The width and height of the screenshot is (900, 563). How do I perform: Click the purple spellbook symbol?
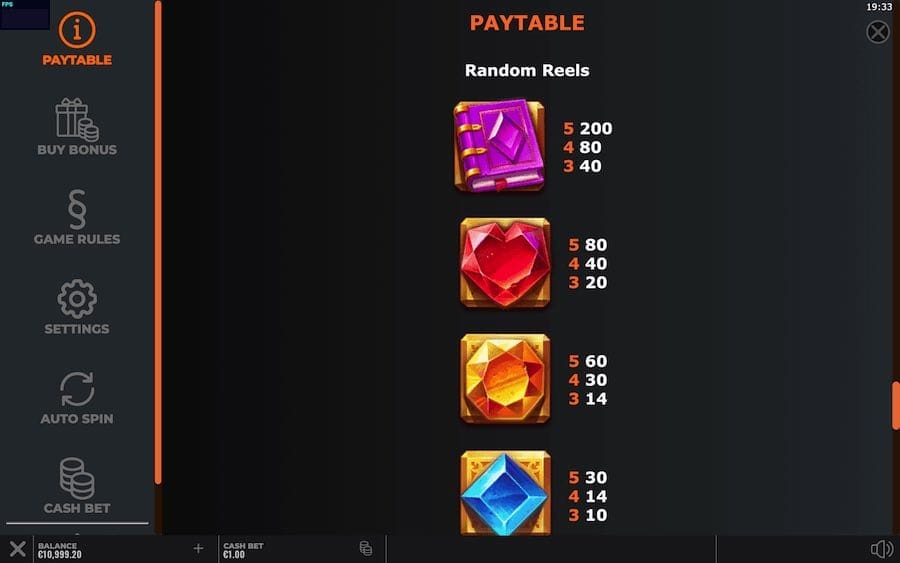click(499, 146)
